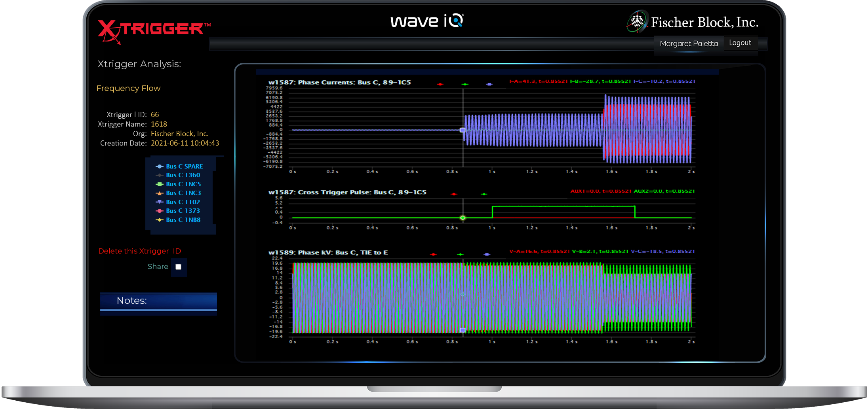Toggle green I-B series in Phase Currents legend
Image resolution: width=868 pixels, height=409 pixels.
tap(465, 84)
